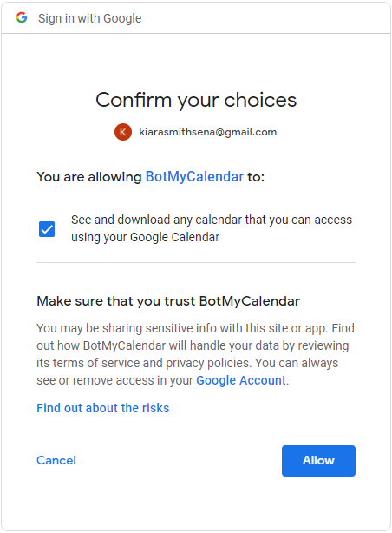Click the "using your Google Calendar" text line
Screen dimensions: 392x533
pyautogui.click(x=145, y=237)
